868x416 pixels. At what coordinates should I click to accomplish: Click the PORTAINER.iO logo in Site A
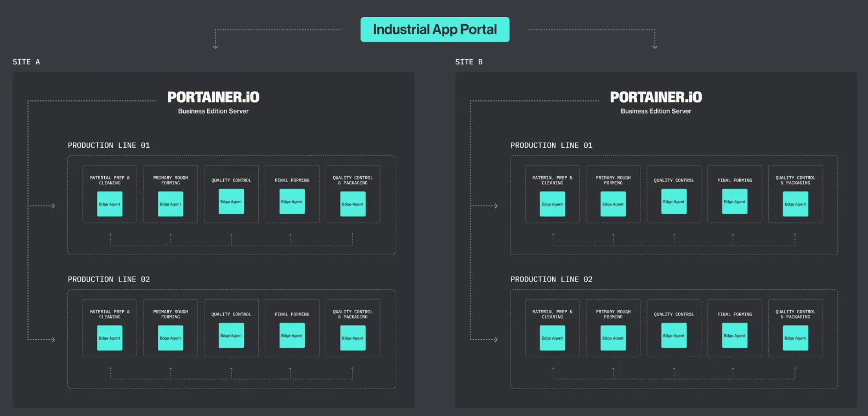[x=213, y=97]
